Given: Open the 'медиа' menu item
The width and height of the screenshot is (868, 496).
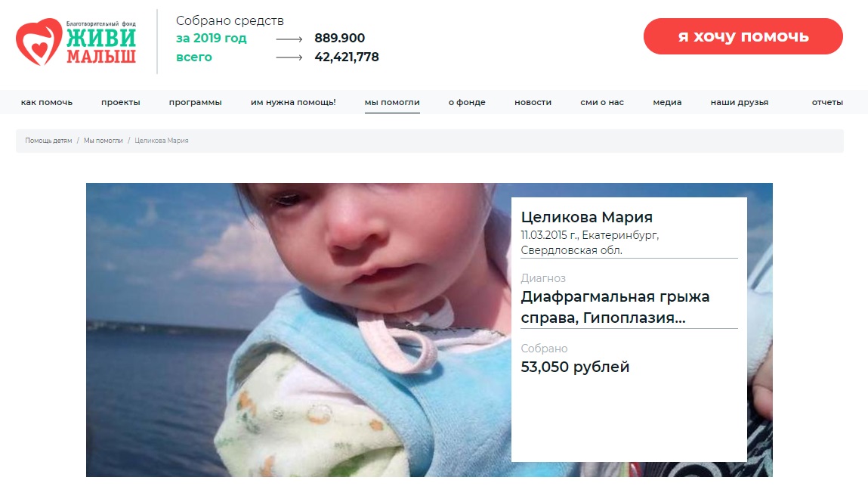Looking at the screenshot, I should (x=667, y=102).
